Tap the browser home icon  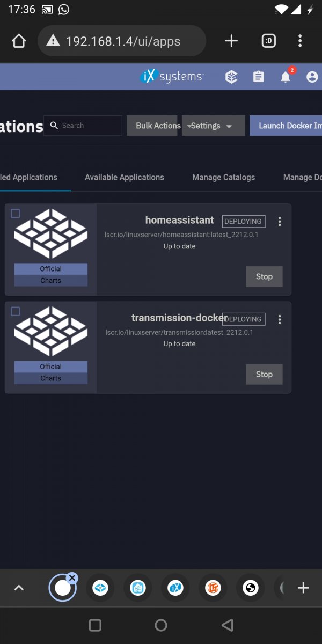19,41
